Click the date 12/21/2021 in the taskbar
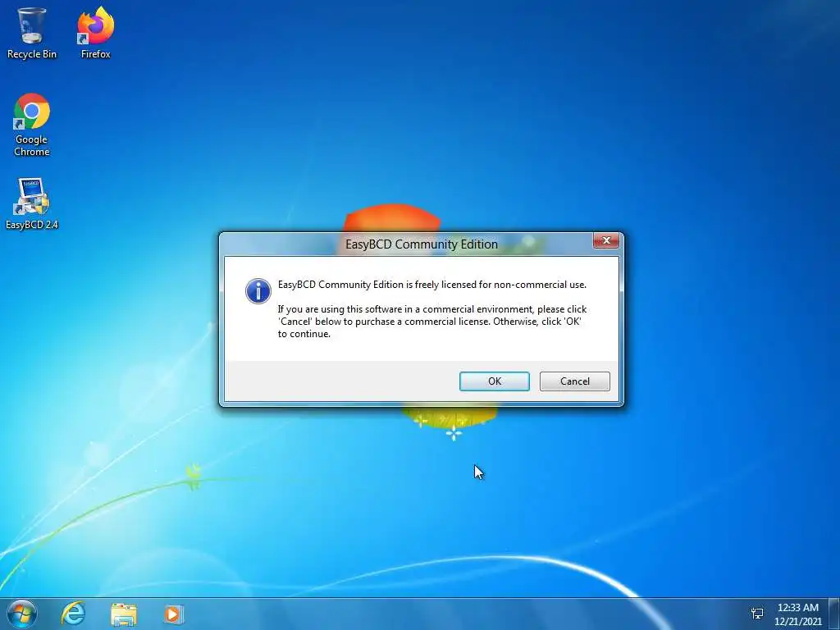The height and width of the screenshot is (630, 840). tap(797, 622)
